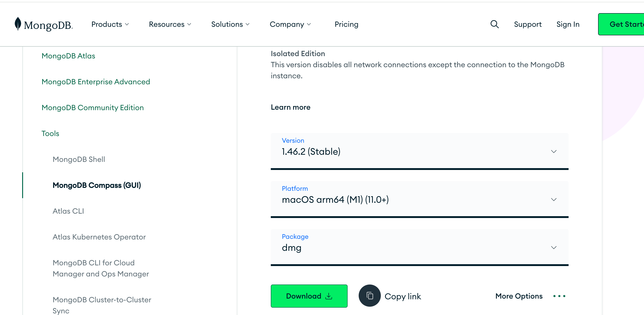Viewport: 644px width, 315px height.
Task: Expand the Resources menu
Action: click(170, 24)
